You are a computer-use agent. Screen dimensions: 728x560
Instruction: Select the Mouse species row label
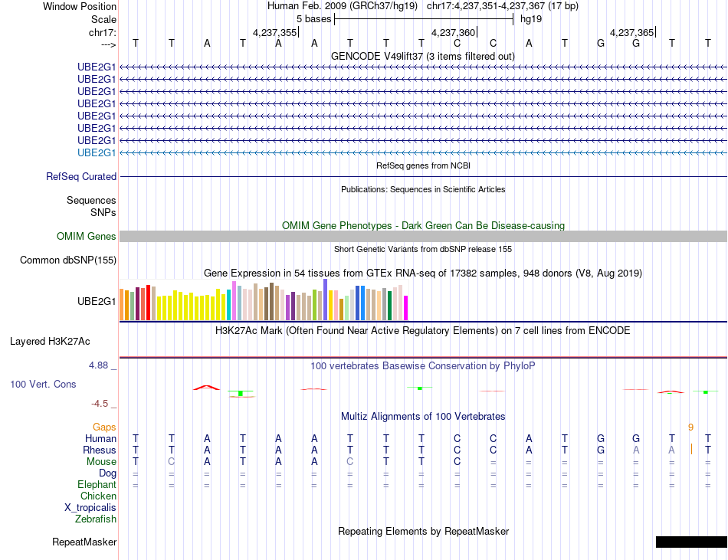click(x=101, y=462)
